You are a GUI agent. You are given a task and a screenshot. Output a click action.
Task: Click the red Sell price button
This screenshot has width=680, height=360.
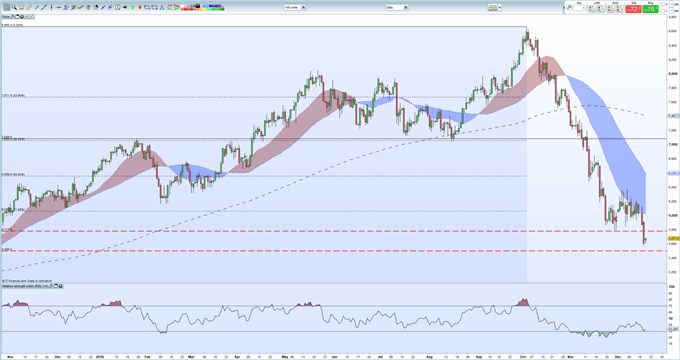(x=633, y=9)
